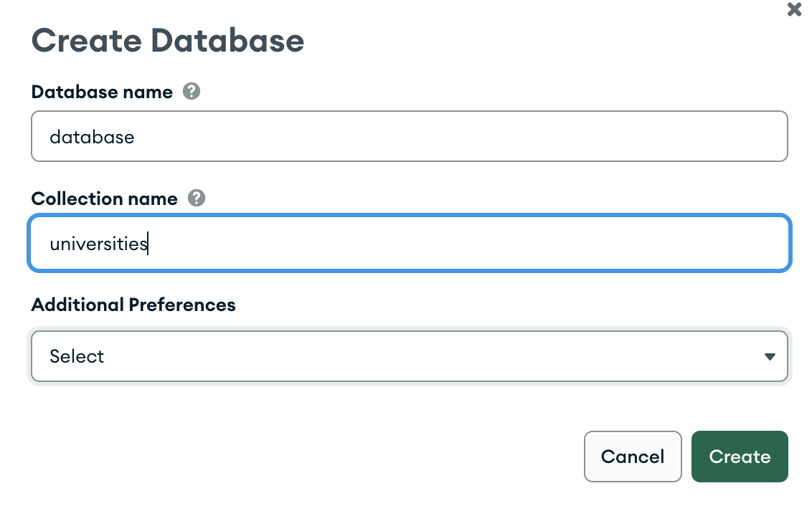Click the green Create button
812x516 pixels.
[x=740, y=457]
